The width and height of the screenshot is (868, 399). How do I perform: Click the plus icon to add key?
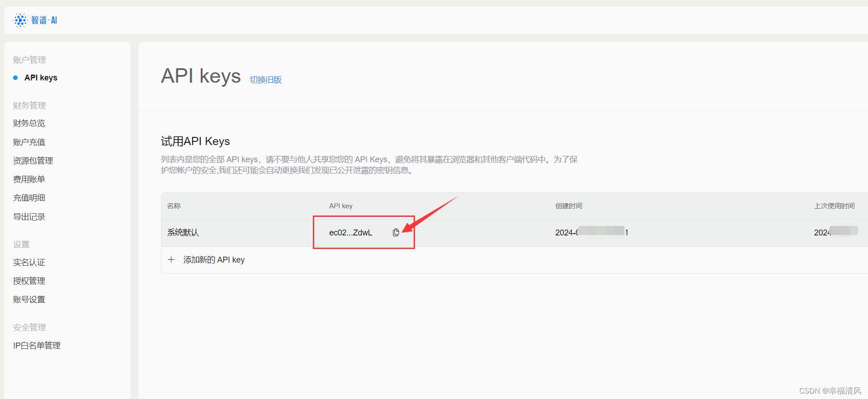[x=171, y=260]
